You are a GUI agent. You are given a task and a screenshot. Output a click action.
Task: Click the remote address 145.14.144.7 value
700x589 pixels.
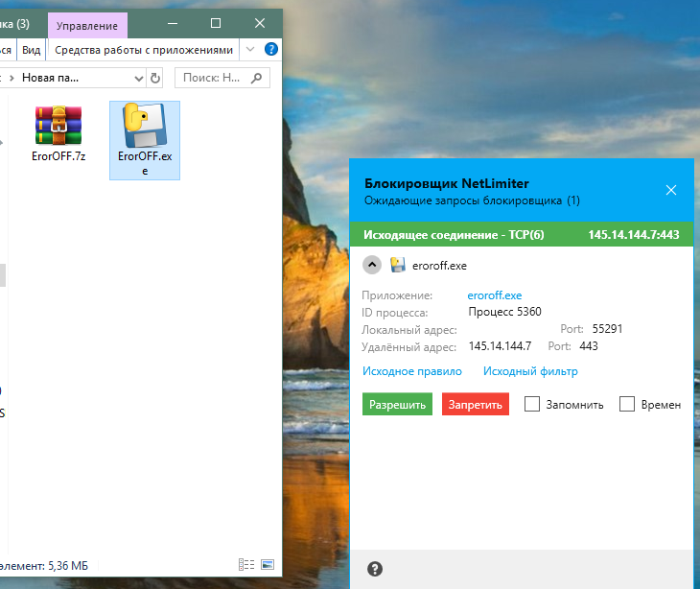[500, 346]
